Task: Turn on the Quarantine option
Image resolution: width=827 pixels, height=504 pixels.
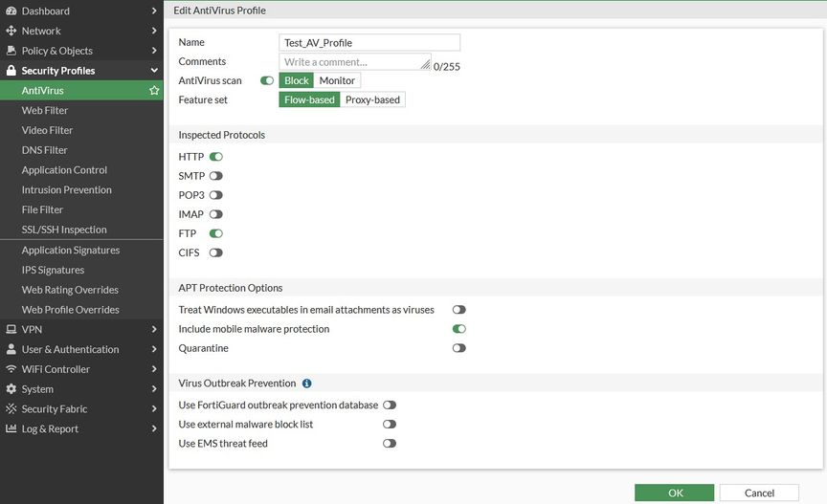Action: [459, 348]
